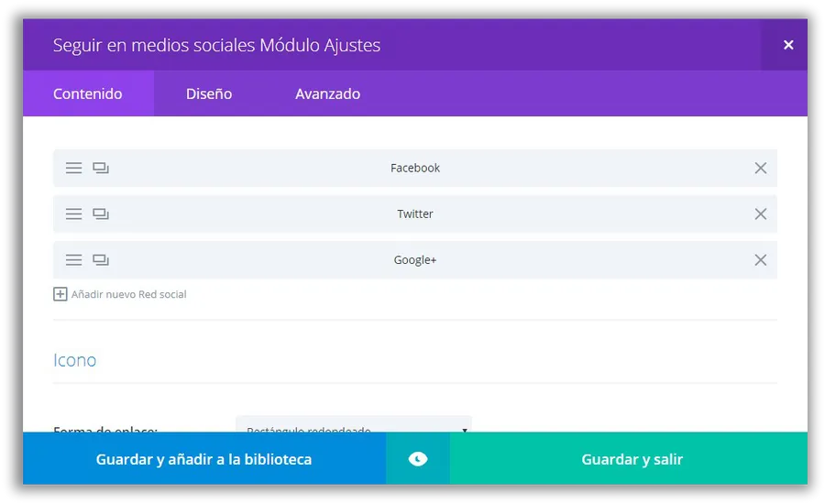Open settings hamburger icon for Twitter row
Image resolution: width=825 pixels, height=504 pixels.
(x=74, y=214)
